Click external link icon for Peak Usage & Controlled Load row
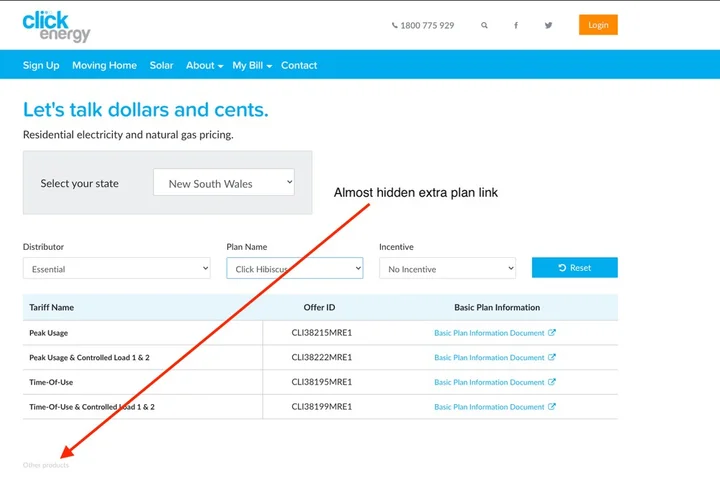Screen dimensions: 720x497 (x=552, y=357)
